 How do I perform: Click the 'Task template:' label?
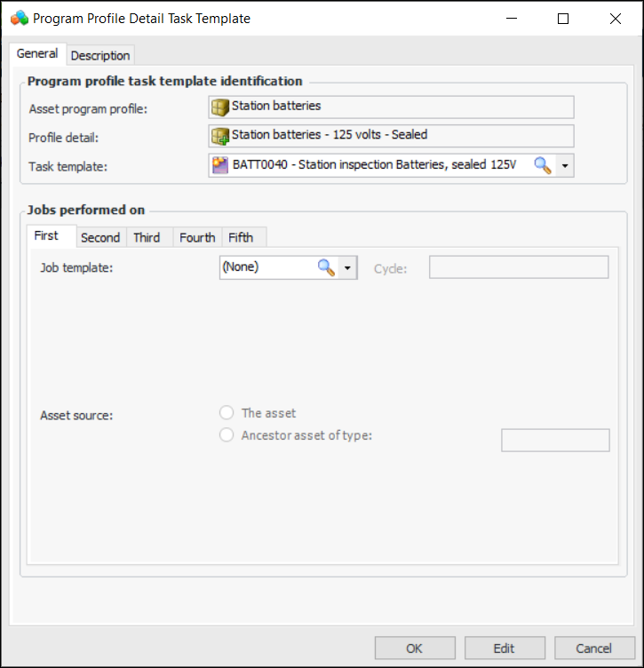point(68,167)
